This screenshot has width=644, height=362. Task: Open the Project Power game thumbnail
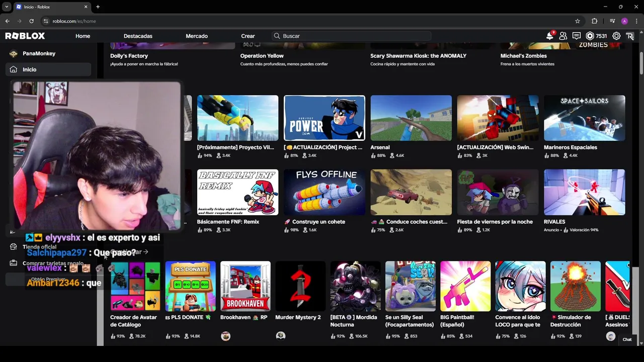pyautogui.click(x=325, y=118)
